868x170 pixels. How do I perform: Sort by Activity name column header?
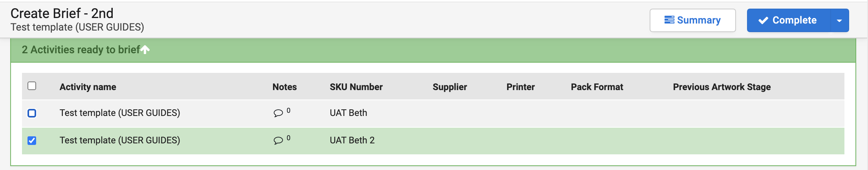click(x=88, y=87)
